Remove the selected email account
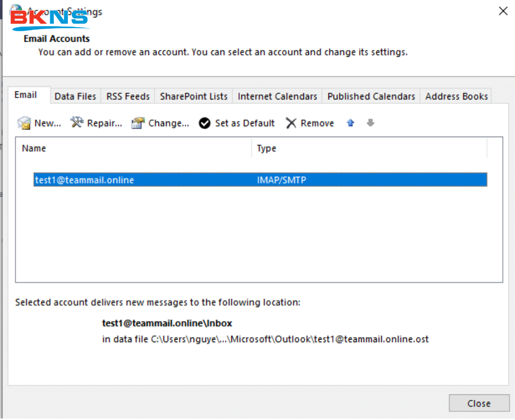 tap(310, 123)
